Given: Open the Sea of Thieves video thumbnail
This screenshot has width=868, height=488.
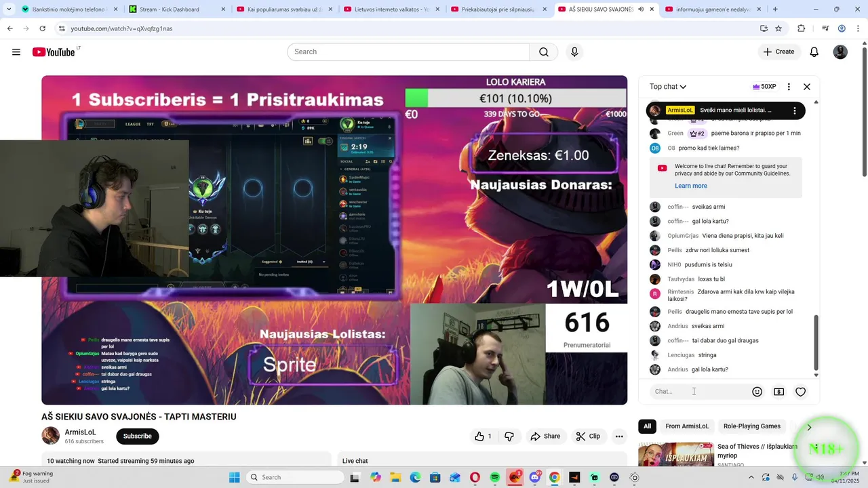Looking at the screenshot, I should pos(676,455).
